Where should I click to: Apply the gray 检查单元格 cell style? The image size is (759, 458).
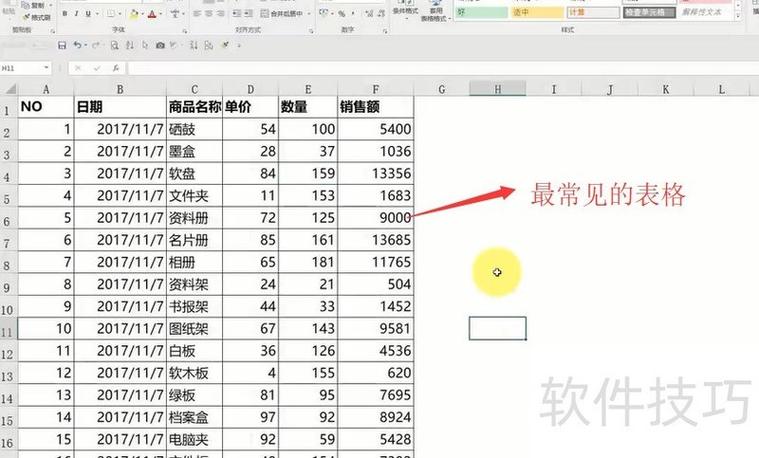coord(649,12)
